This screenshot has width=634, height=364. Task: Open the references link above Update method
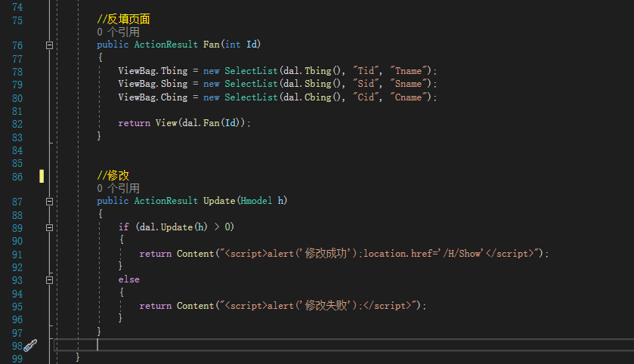[x=118, y=188]
